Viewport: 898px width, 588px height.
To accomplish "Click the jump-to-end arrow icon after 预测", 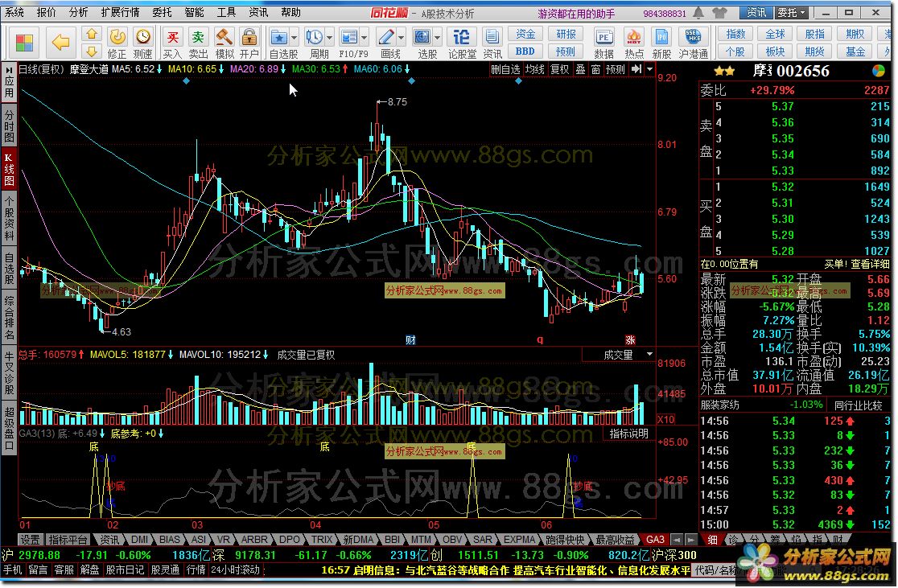I will click(x=636, y=69).
